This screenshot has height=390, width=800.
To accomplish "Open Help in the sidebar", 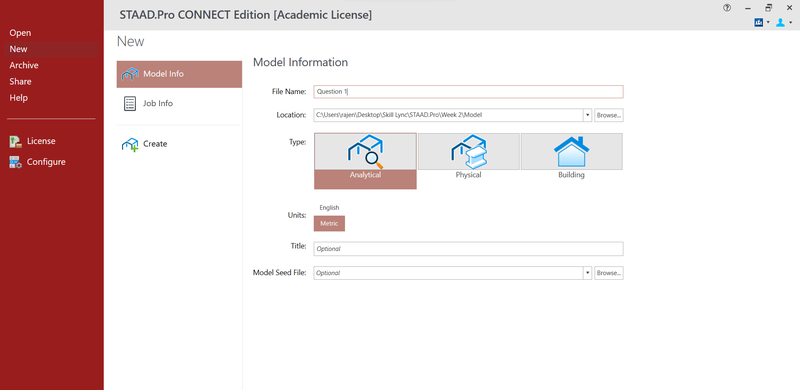I will click(18, 98).
